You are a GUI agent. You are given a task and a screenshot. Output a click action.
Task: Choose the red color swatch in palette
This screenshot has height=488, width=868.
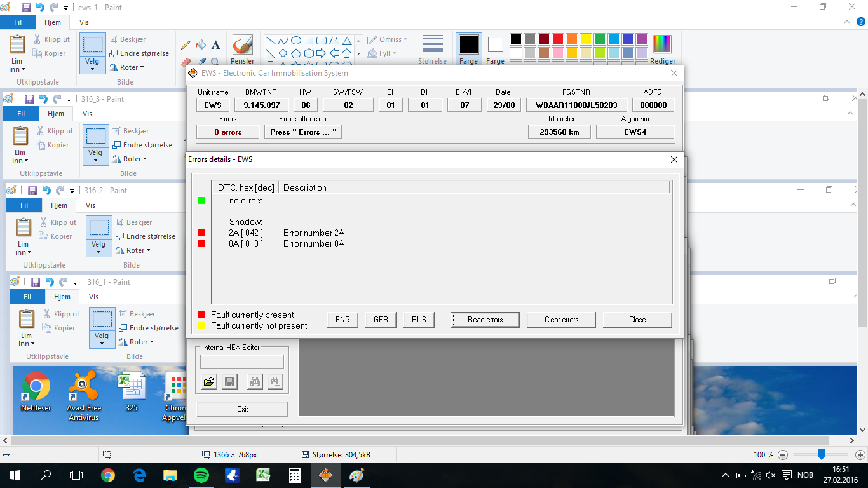coord(557,39)
